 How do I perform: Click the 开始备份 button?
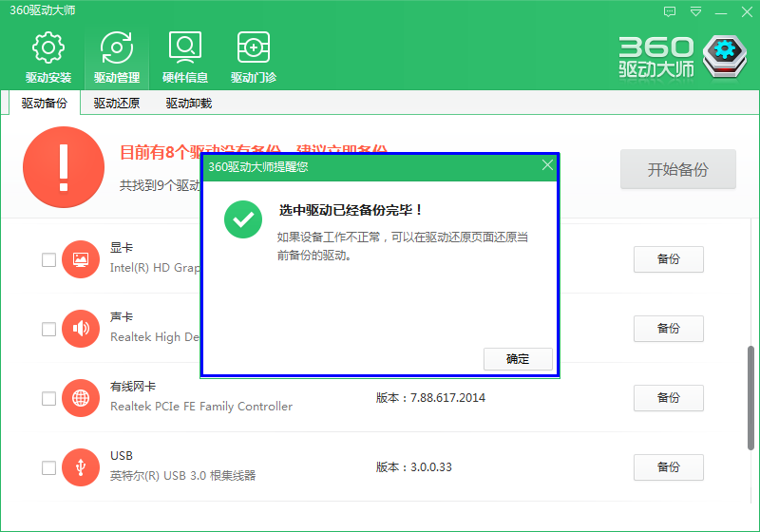tap(678, 169)
